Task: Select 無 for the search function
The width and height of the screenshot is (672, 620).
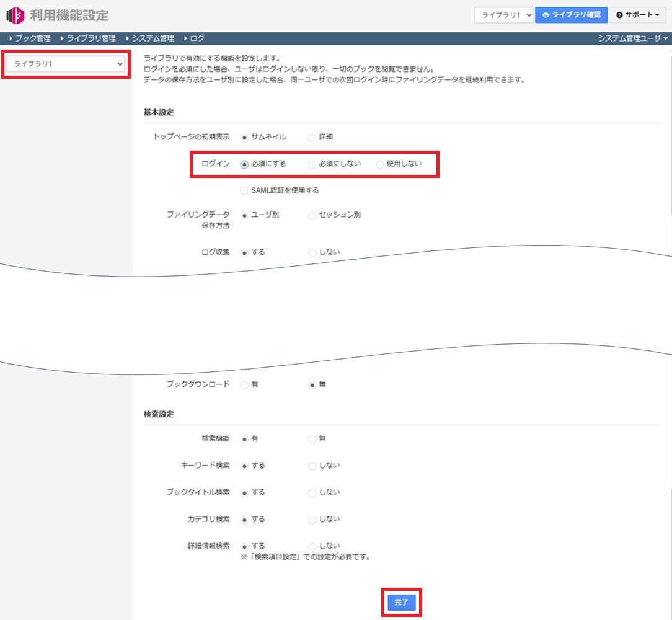Action: [x=312, y=438]
